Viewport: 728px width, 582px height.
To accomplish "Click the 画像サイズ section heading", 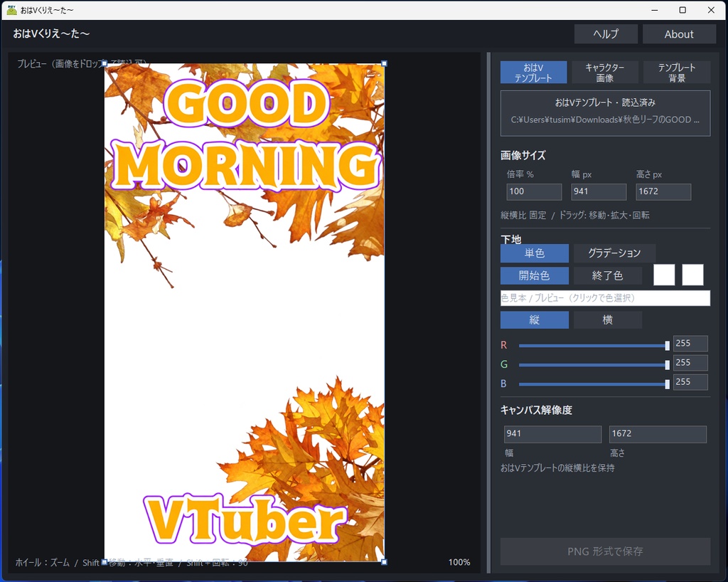I will [x=523, y=156].
